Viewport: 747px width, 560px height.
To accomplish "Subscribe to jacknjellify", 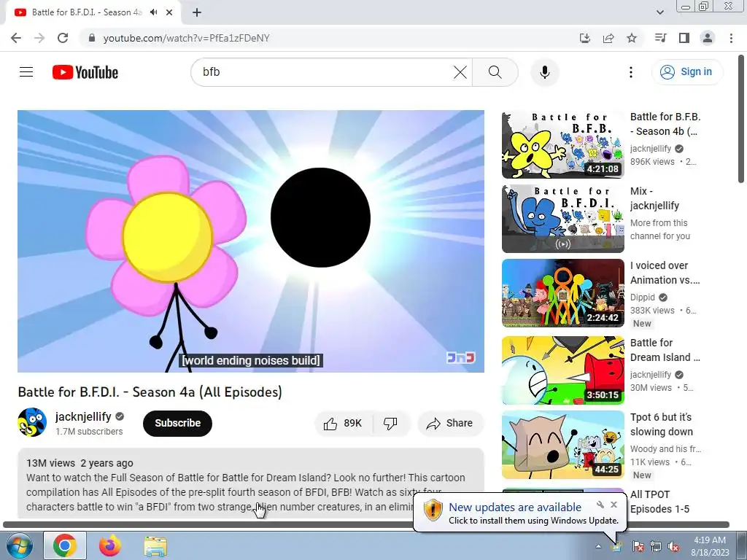I will [x=177, y=423].
